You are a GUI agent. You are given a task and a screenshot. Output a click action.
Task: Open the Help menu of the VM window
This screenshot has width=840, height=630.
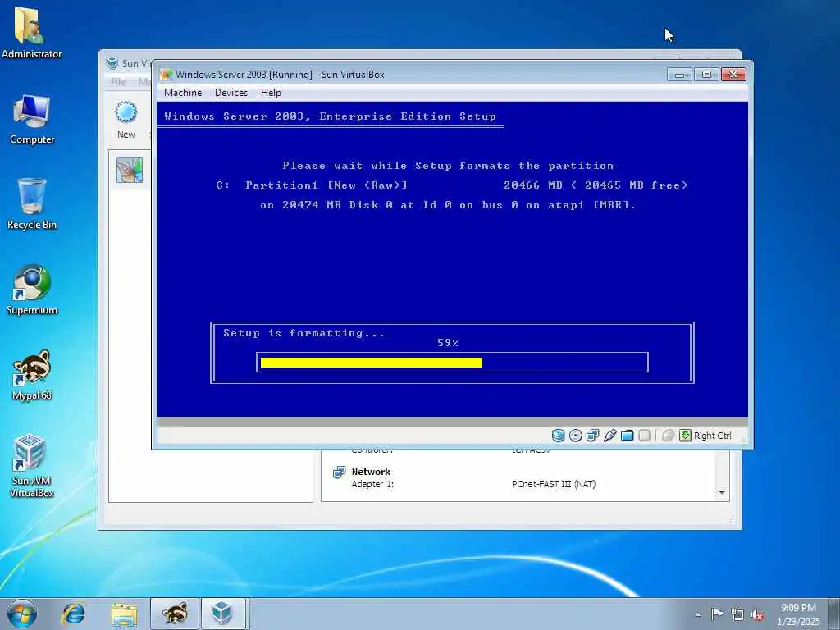[x=271, y=93]
